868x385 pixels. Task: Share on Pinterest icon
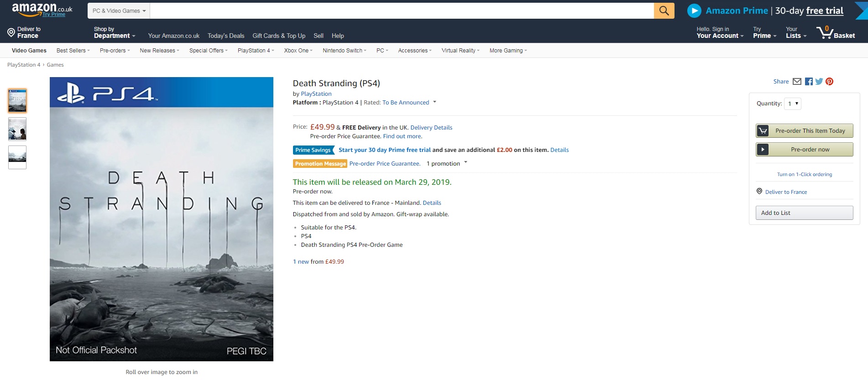(830, 82)
